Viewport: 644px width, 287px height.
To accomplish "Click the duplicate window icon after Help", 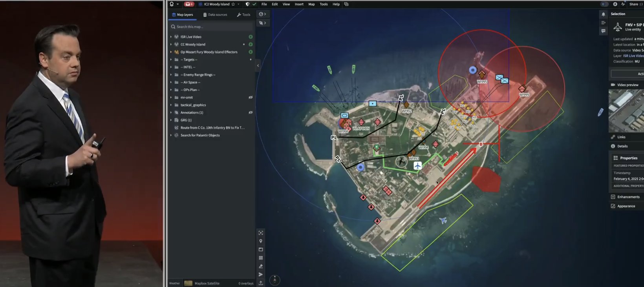I will pyautogui.click(x=346, y=4).
